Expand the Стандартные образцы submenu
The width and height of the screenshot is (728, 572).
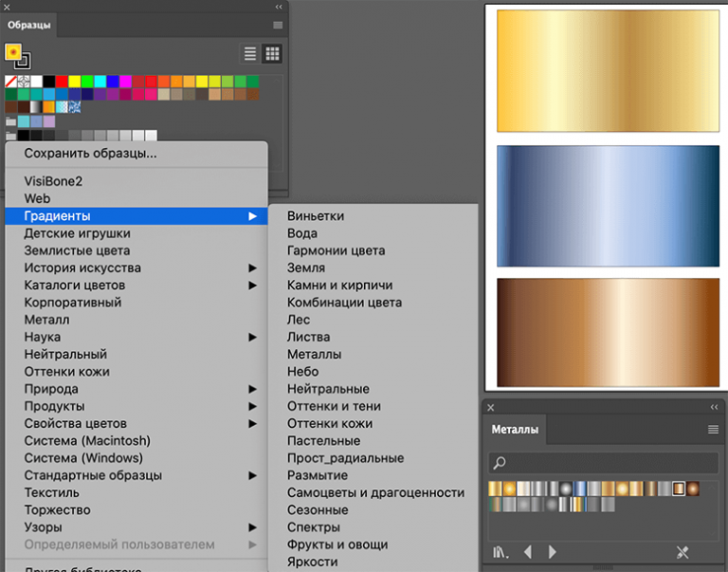pos(253,475)
